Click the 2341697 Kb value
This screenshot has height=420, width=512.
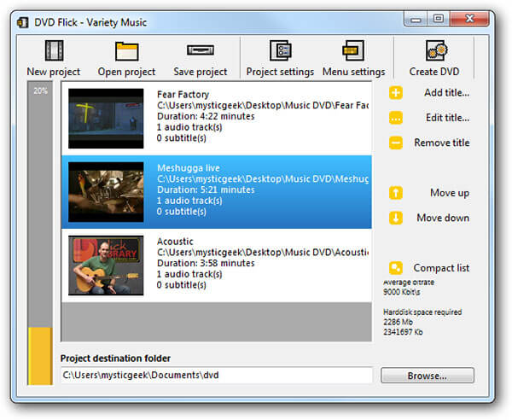pos(403,332)
